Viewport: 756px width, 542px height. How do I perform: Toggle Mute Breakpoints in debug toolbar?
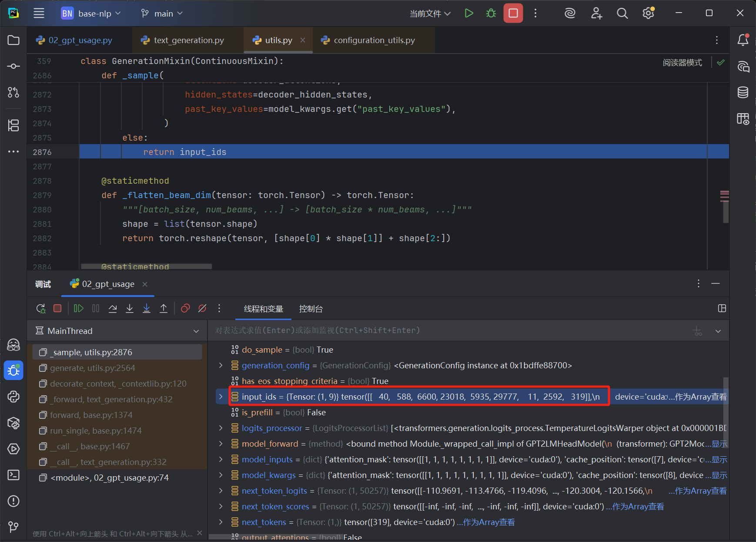(x=202, y=309)
